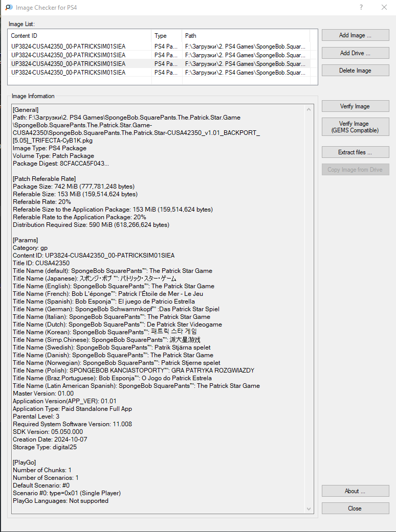This screenshot has width=396, height=532.
Task: Delete the selected image with Delete Image
Action: pyautogui.click(x=355, y=71)
